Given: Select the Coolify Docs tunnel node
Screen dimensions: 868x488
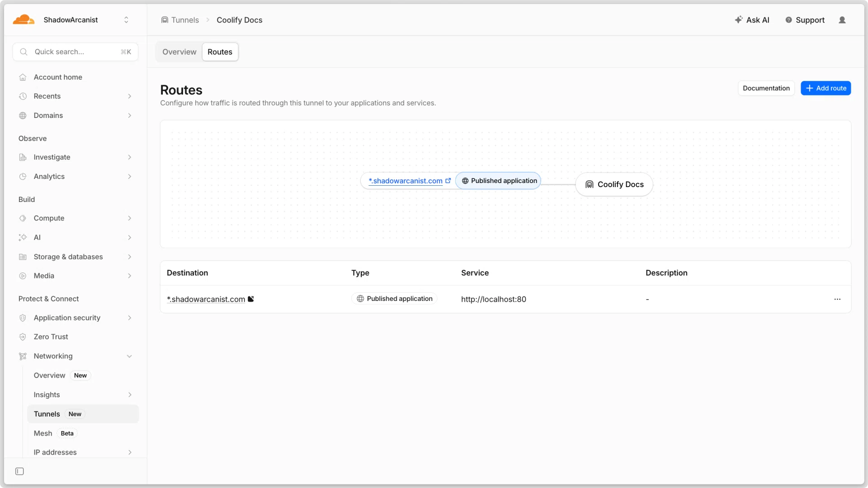Looking at the screenshot, I should pos(614,184).
